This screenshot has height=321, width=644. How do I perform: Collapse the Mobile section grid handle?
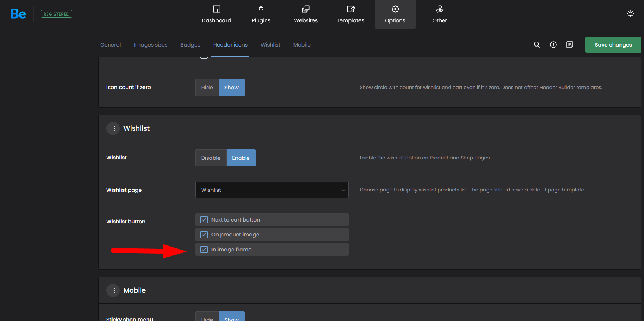tap(113, 290)
